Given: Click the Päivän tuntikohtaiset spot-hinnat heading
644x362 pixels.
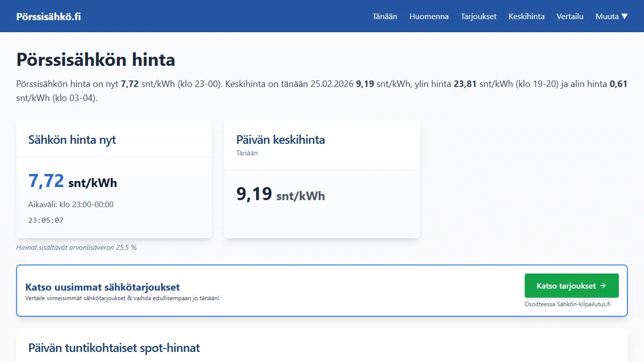Looking at the screenshot, I should click(x=114, y=347).
